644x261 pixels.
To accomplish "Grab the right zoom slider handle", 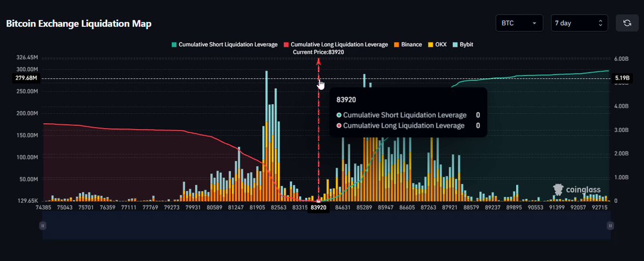I will [610, 225].
